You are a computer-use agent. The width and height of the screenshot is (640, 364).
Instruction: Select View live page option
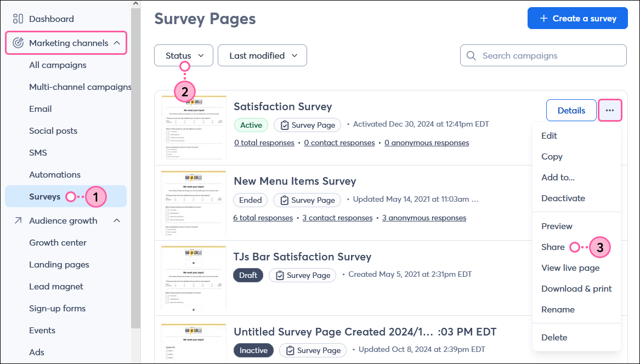570,268
